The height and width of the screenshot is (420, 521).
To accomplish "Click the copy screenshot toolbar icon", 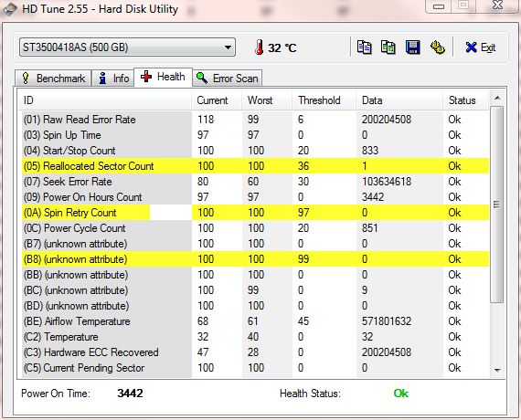I will [x=388, y=47].
